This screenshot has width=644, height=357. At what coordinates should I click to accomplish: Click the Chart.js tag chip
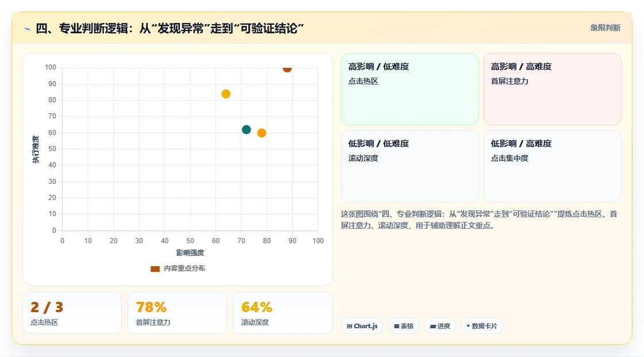point(362,326)
